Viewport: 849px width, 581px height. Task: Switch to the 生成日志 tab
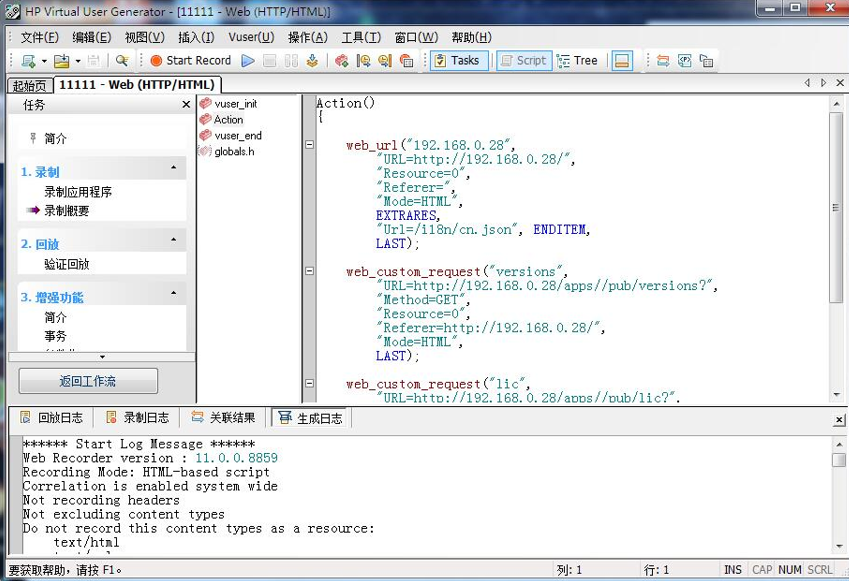pos(311,417)
